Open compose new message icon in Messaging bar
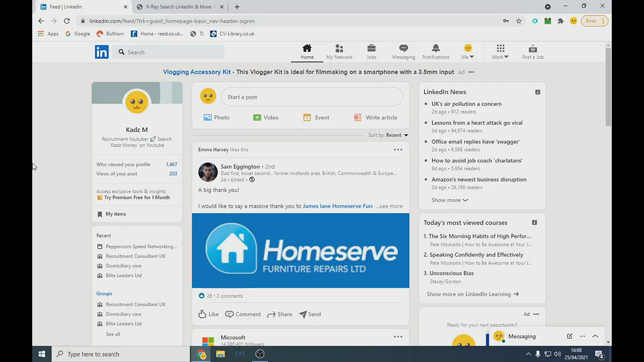 [x=570, y=336]
